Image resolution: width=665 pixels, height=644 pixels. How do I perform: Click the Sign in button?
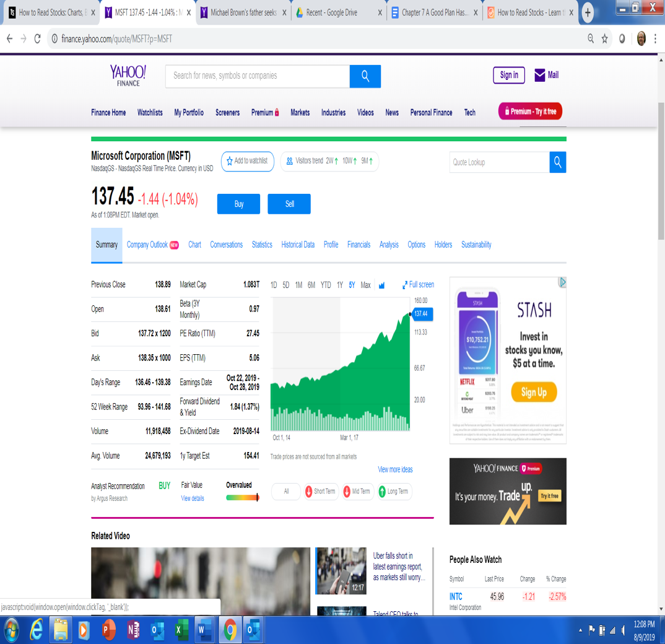[x=509, y=75]
